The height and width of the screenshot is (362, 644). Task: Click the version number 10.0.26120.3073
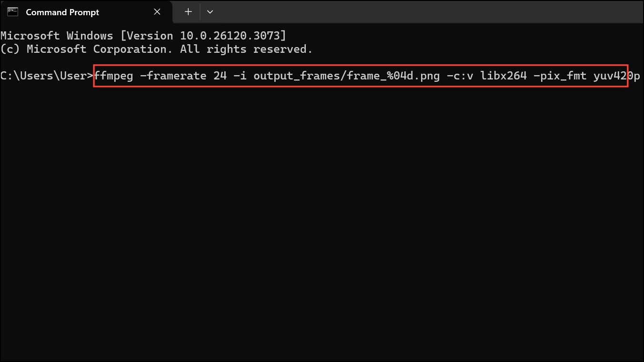231,36
